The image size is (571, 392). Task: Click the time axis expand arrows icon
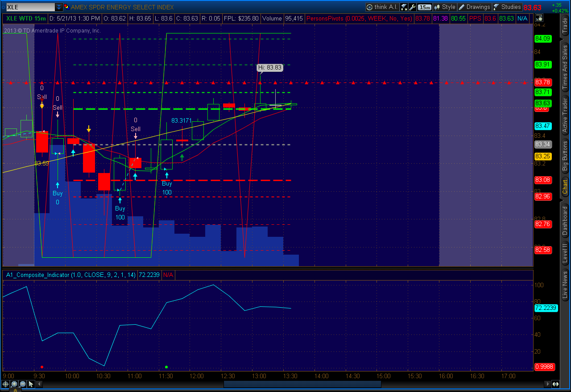pyautogui.click(x=556, y=384)
